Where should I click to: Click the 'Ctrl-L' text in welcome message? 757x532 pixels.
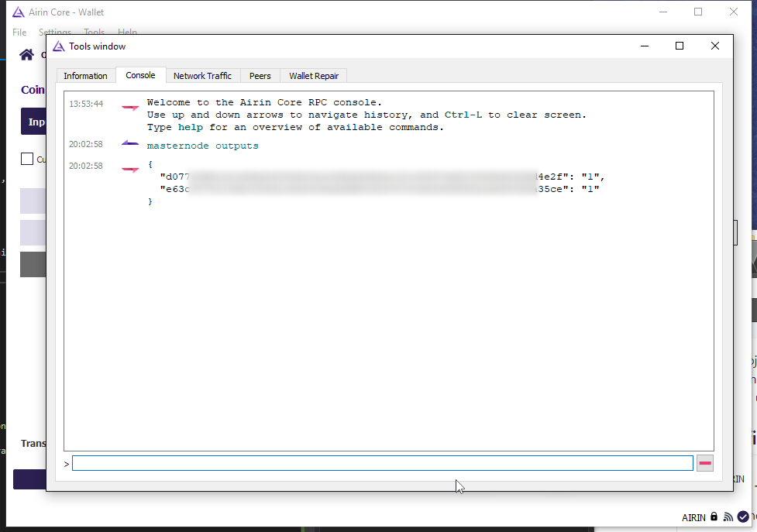[463, 115]
